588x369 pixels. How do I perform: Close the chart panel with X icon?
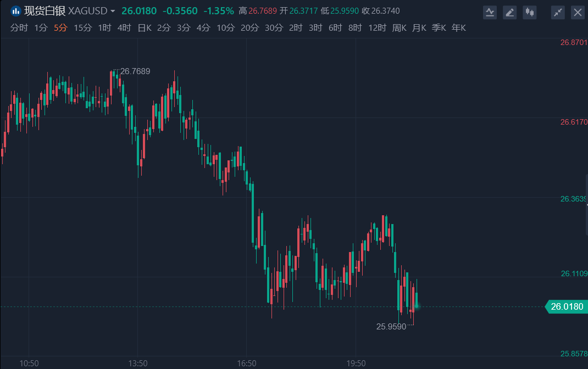[x=578, y=12]
